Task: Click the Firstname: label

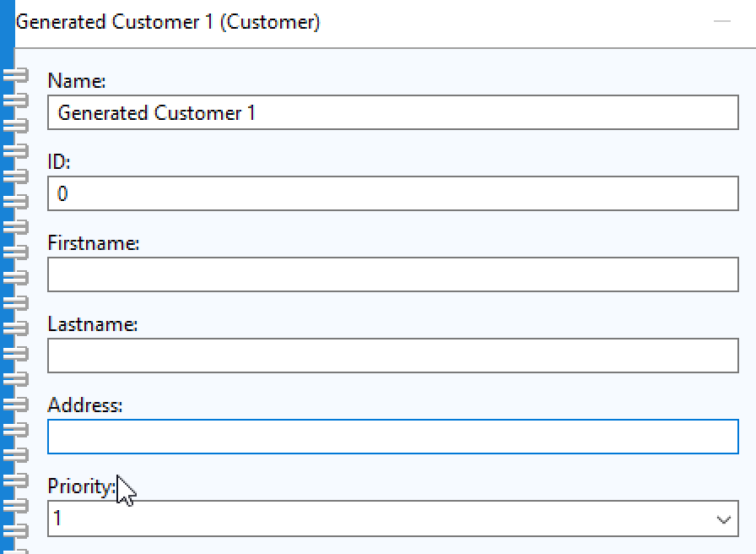Action: click(x=94, y=242)
